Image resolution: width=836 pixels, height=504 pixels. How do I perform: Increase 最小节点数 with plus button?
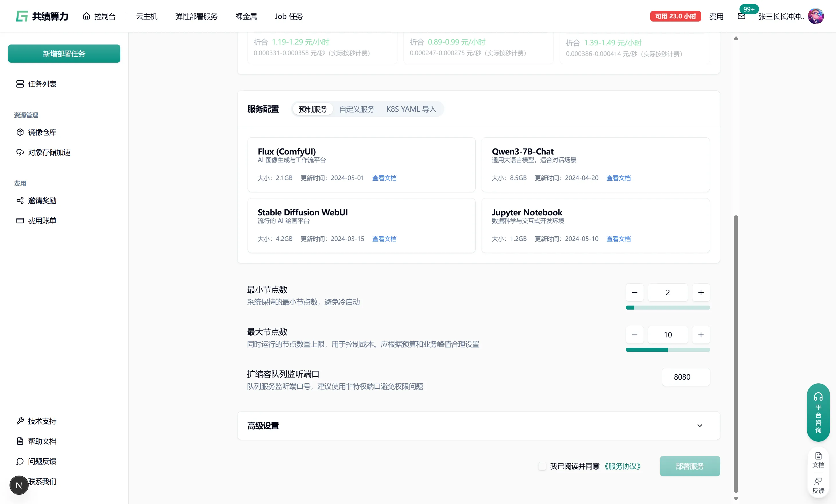[701, 292]
